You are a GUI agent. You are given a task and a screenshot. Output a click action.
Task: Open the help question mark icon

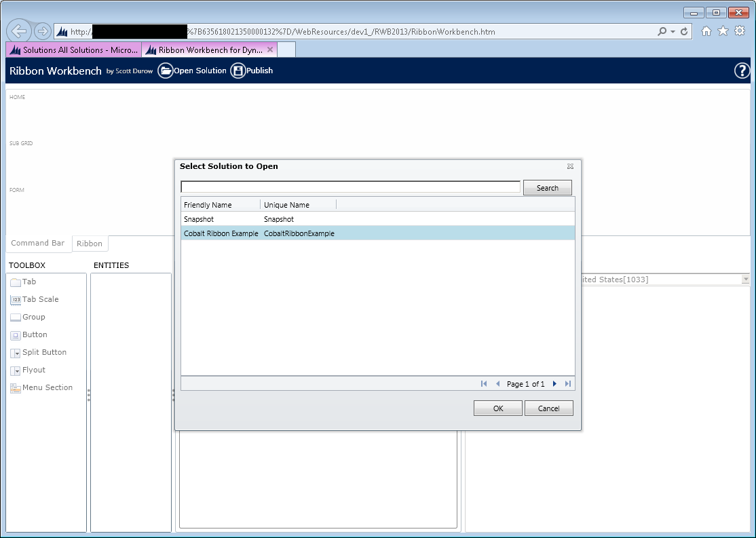742,71
